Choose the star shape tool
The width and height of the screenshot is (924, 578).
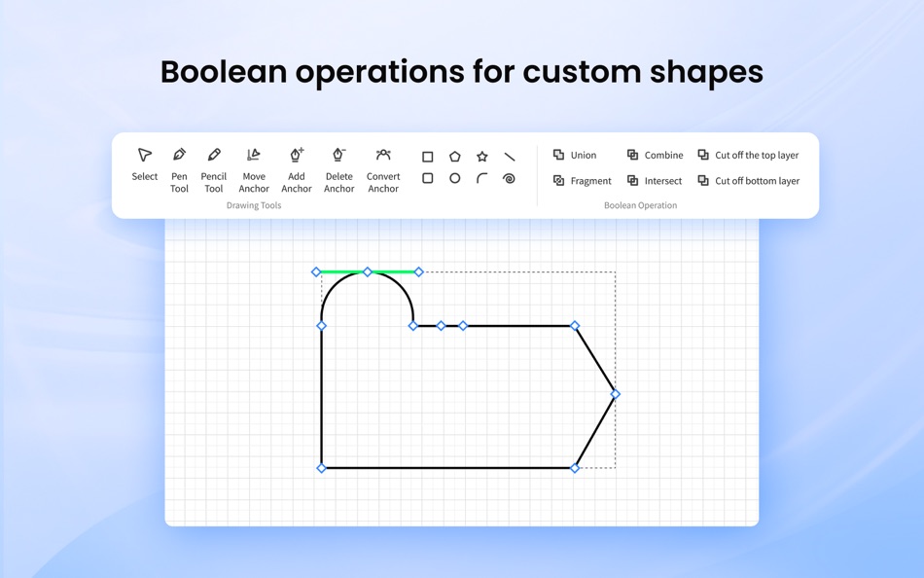(482, 155)
